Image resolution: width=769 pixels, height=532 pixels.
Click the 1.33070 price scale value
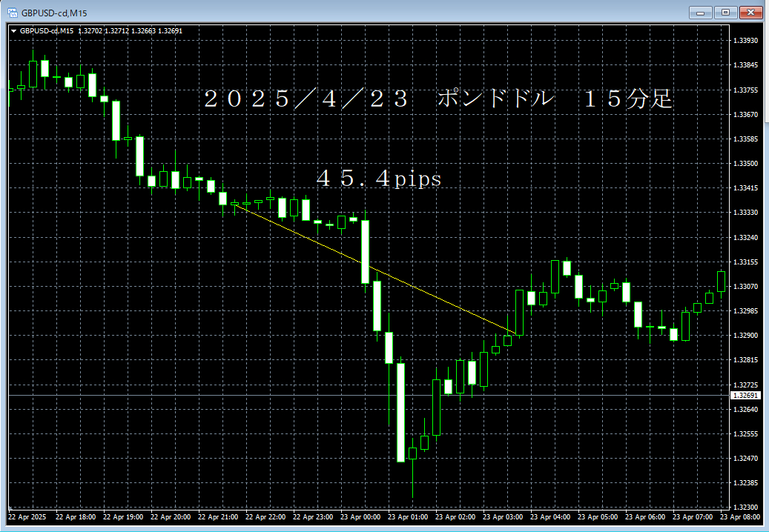[x=745, y=287]
